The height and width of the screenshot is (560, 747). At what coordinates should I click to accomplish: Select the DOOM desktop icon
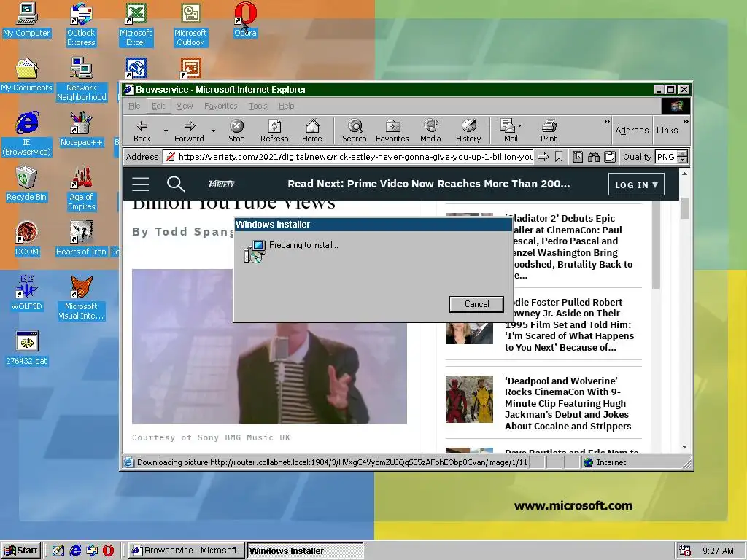[x=27, y=238]
